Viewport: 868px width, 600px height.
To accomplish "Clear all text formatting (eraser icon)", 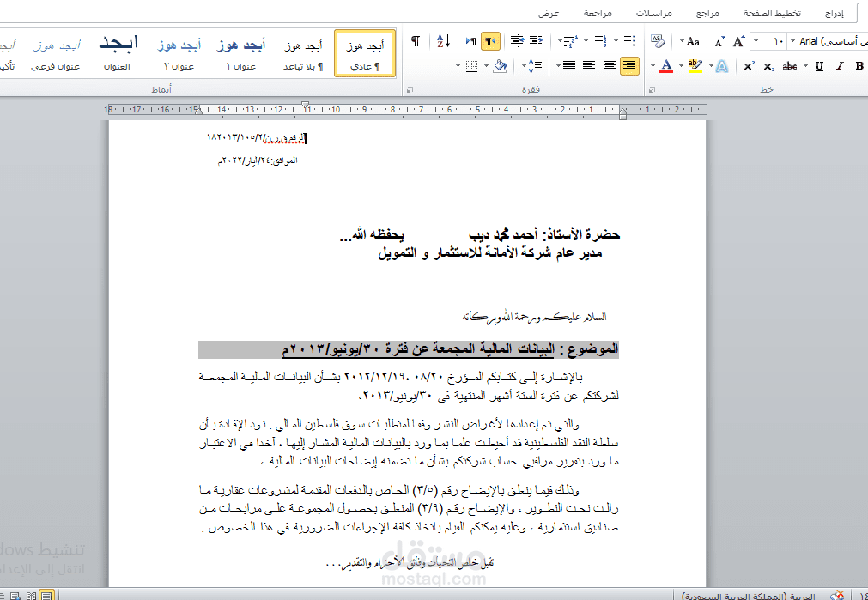I will [658, 41].
